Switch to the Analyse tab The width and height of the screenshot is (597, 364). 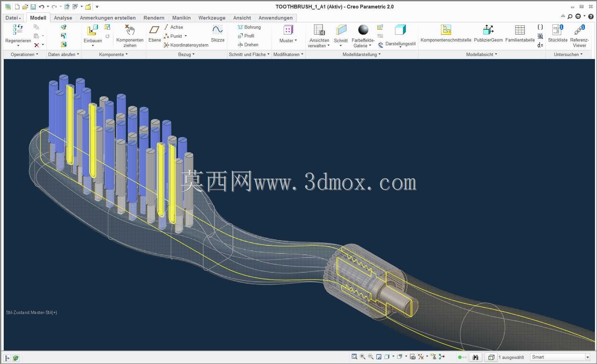[x=63, y=18]
